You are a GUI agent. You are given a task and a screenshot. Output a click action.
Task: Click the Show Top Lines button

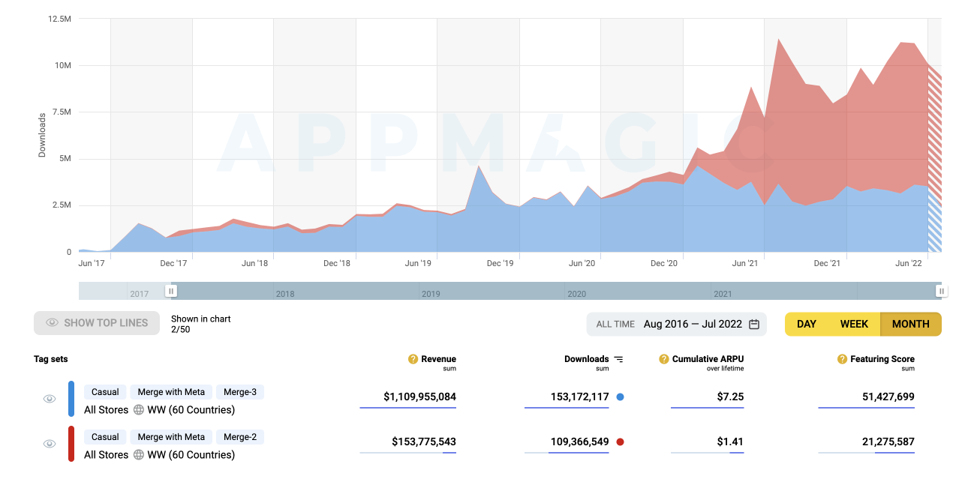pyautogui.click(x=97, y=323)
